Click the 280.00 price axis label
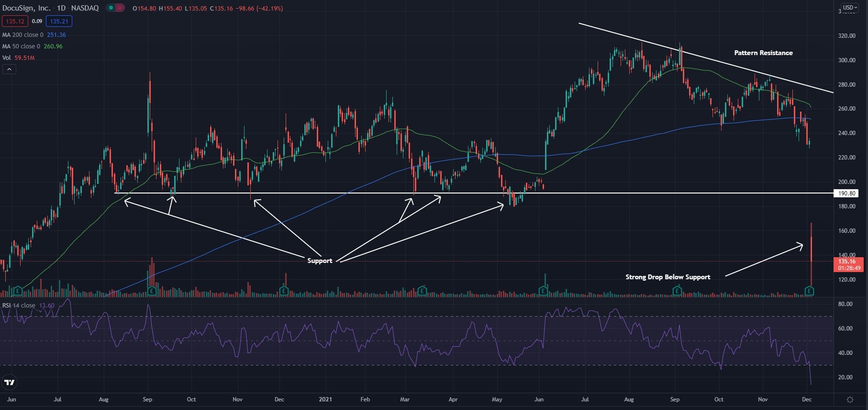868x410 pixels. click(x=846, y=85)
